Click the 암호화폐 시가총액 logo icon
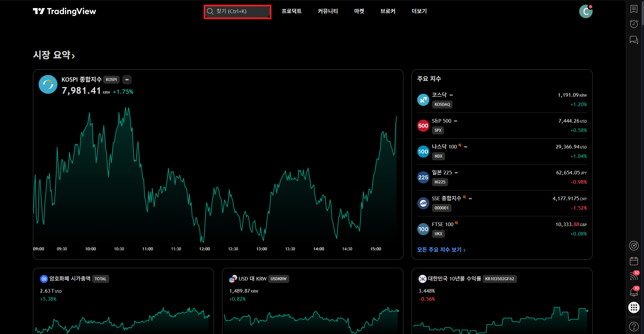The width and height of the screenshot is (644, 334). [x=44, y=279]
